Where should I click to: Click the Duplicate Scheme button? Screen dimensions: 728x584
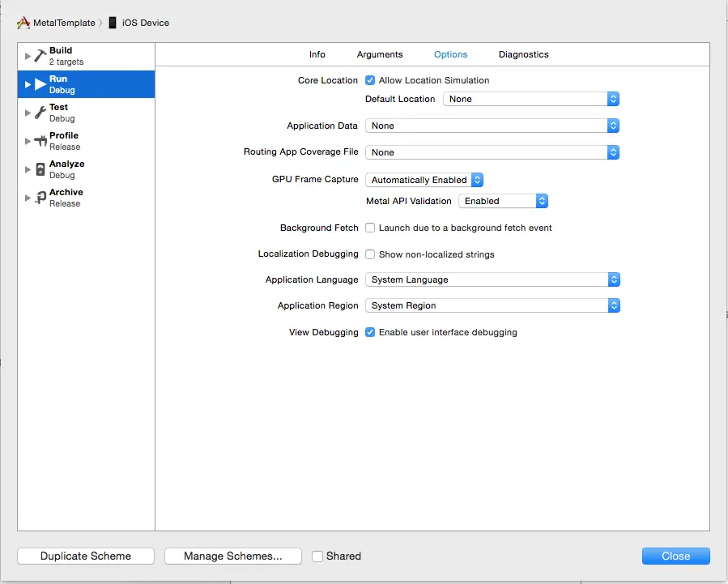point(86,556)
